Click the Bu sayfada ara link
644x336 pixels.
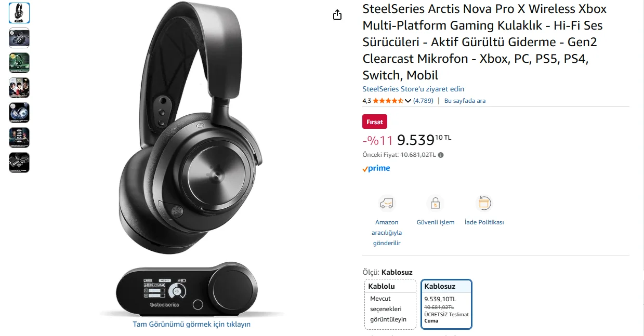point(465,101)
